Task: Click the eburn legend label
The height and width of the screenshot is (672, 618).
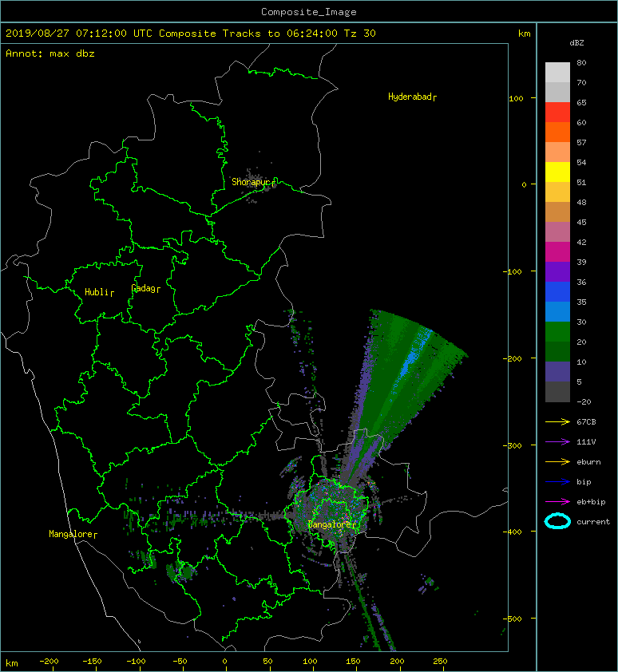Action: (x=588, y=462)
